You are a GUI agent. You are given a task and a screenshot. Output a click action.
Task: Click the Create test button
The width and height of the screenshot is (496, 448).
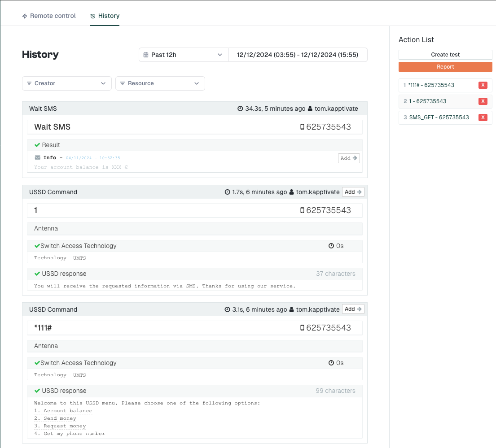(445, 55)
